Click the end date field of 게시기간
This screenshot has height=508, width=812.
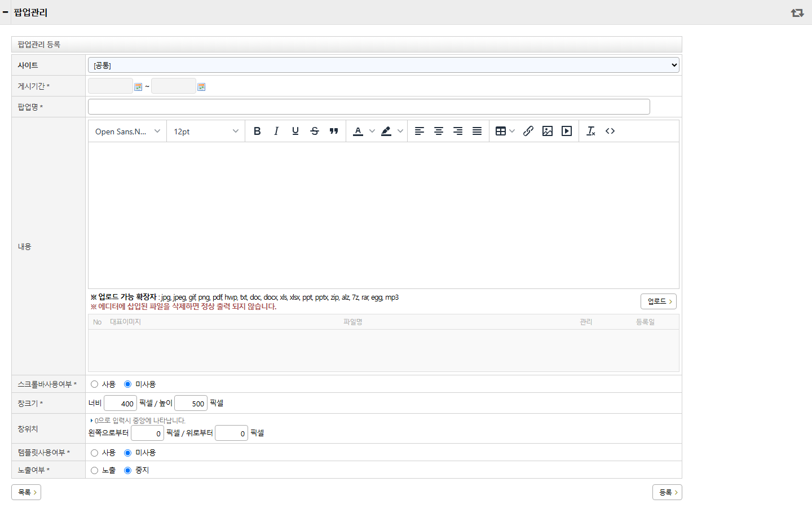pyautogui.click(x=174, y=86)
